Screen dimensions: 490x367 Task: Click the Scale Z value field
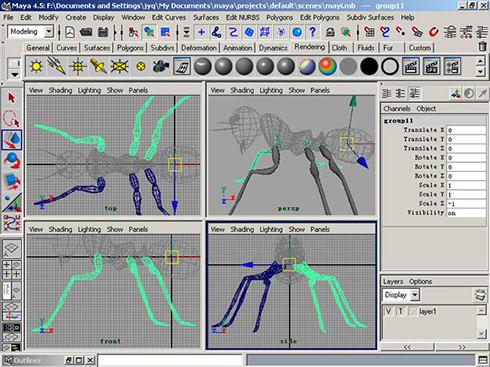(x=466, y=203)
